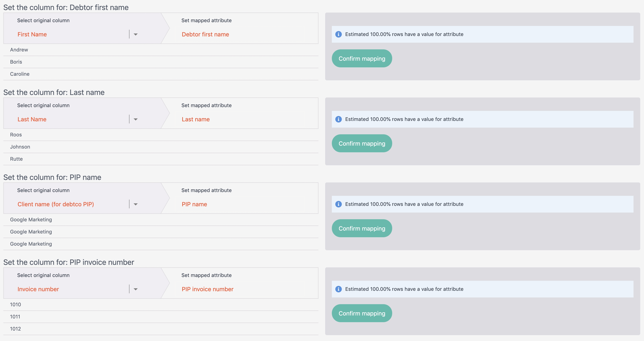Select the 'Last Name' original column value
This screenshot has width=644, height=341.
click(x=32, y=119)
